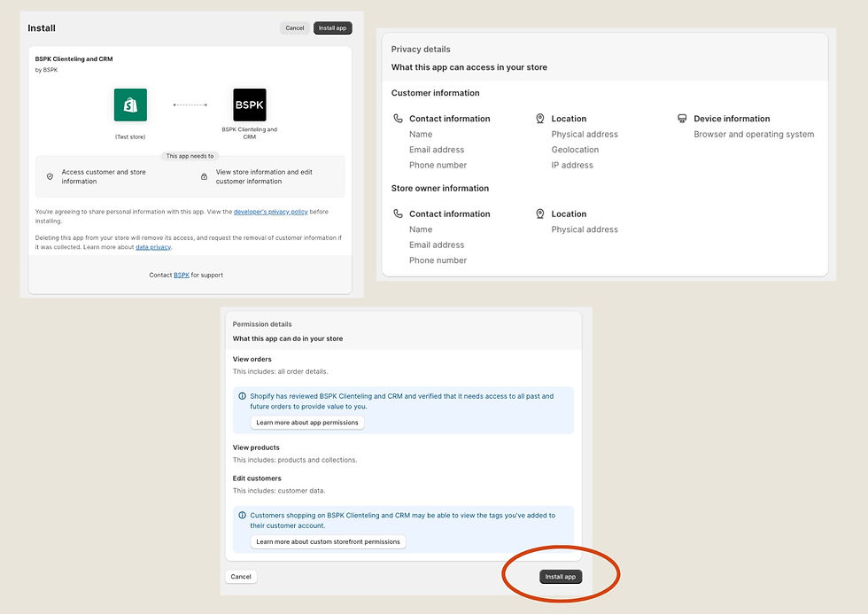Click location pin icon in Store owner information

click(540, 214)
